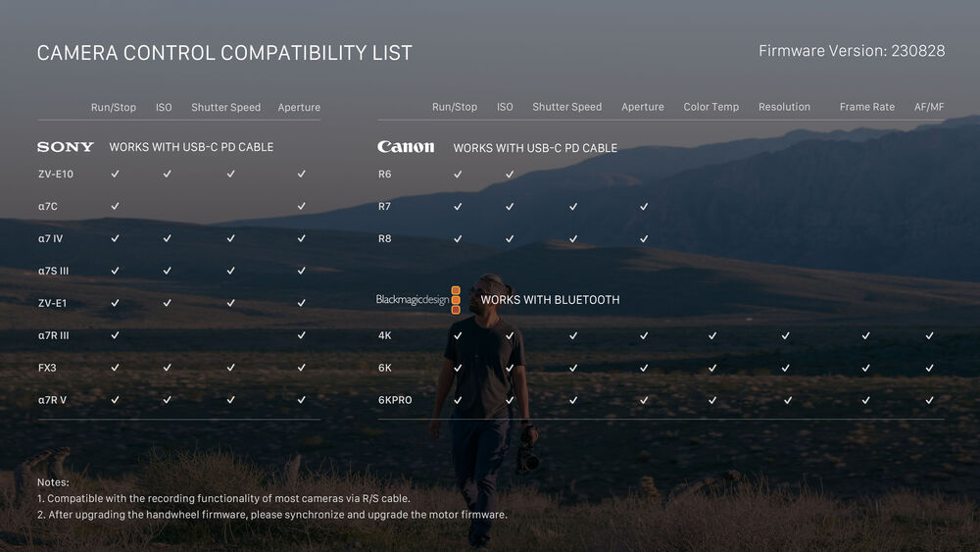Image resolution: width=980 pixels, height=552 pixels.
Task: Click the Works With Bluetooth label
Action: click(x=550, y=300)
